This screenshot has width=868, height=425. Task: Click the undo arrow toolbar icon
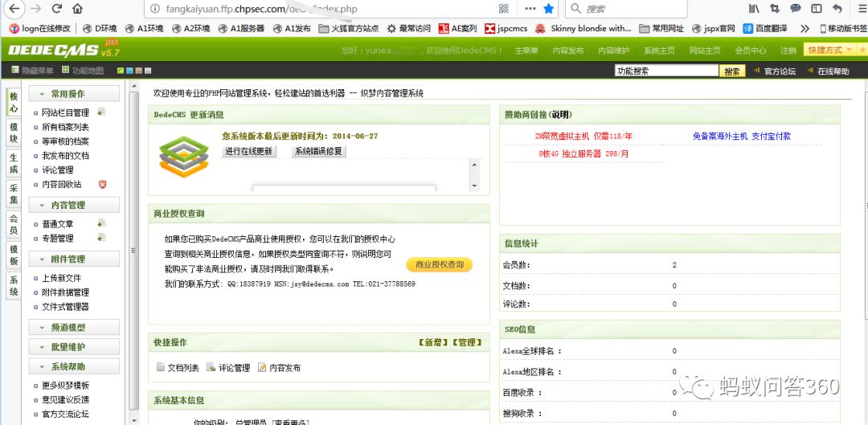837,8
